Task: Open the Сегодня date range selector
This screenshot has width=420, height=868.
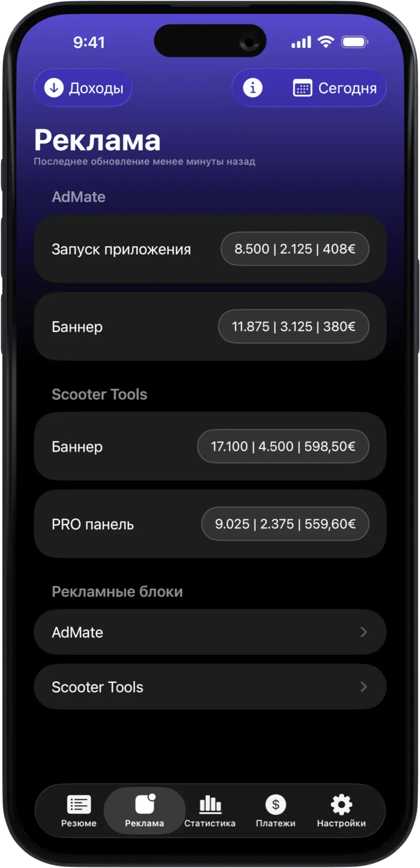Action: 347,88
